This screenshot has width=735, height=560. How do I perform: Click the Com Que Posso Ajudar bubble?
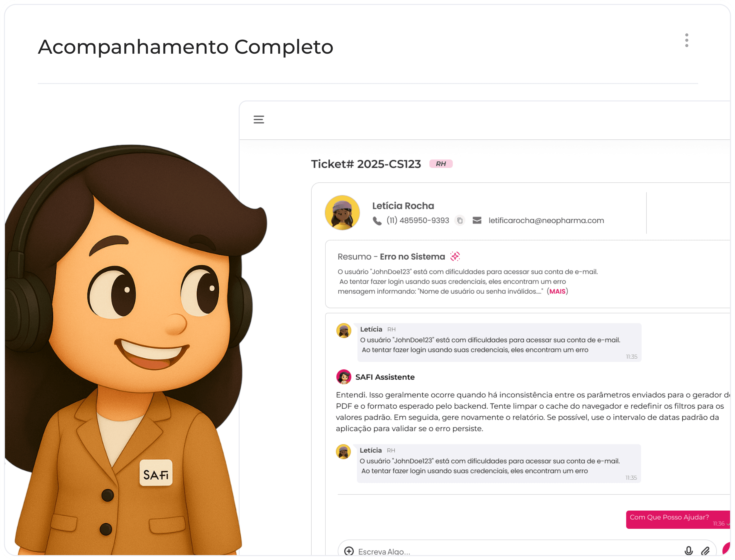tap(677, 519)
